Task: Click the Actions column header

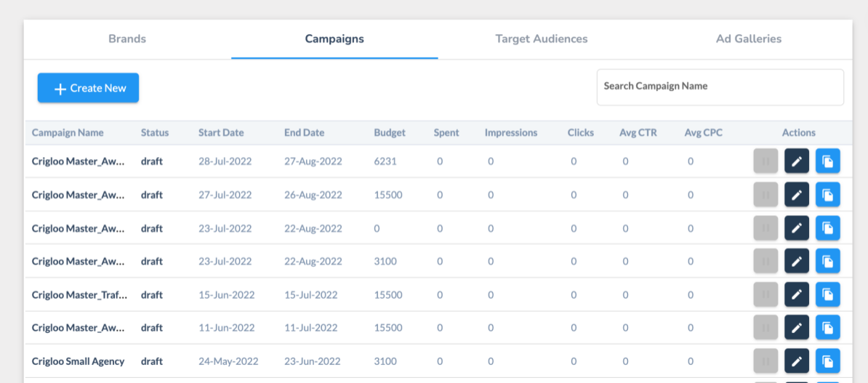Action: coord(799,133)
